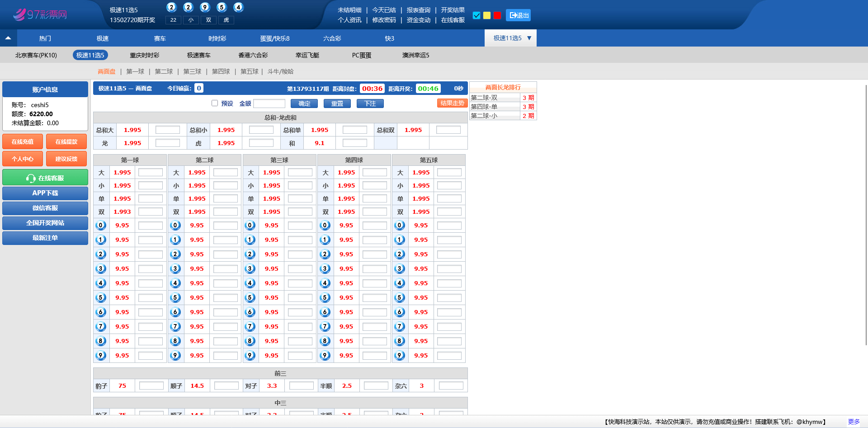The width and height of the screenshot is (868, 428).
Task: Open the 结果走势 results trend
Action: (x=452, y=103)
